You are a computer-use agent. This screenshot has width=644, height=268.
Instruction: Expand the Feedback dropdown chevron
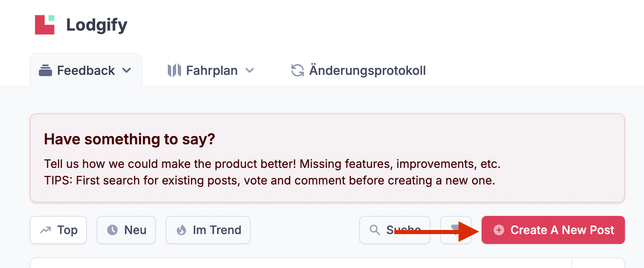(126, 71)
